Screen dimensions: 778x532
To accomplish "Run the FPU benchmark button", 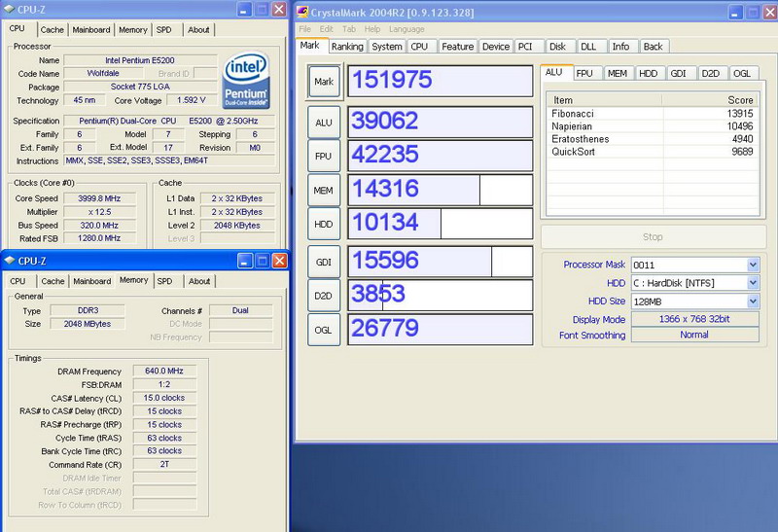I will click(x=324, y=156).
